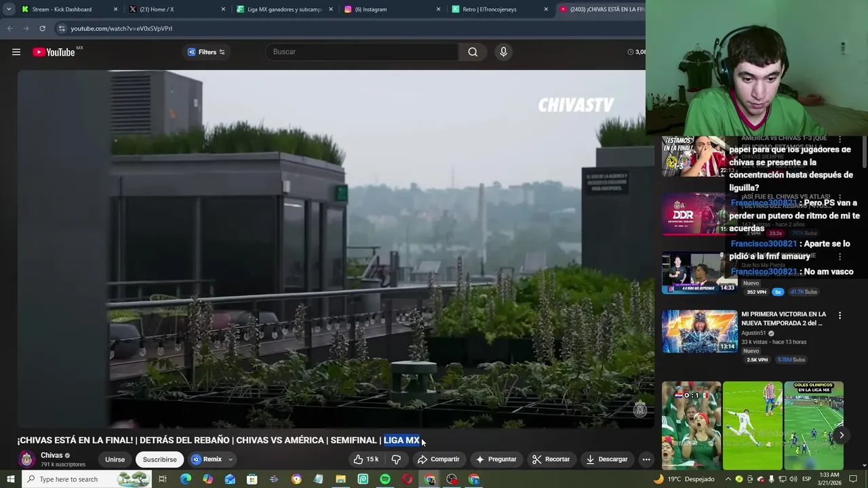Open MI PRIMERA VICTORIA video thumbnail
The image size is (868, 488).
[699, 331]
